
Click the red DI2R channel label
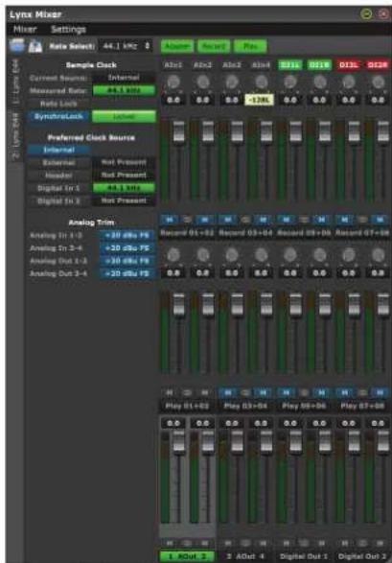point(378,65)
